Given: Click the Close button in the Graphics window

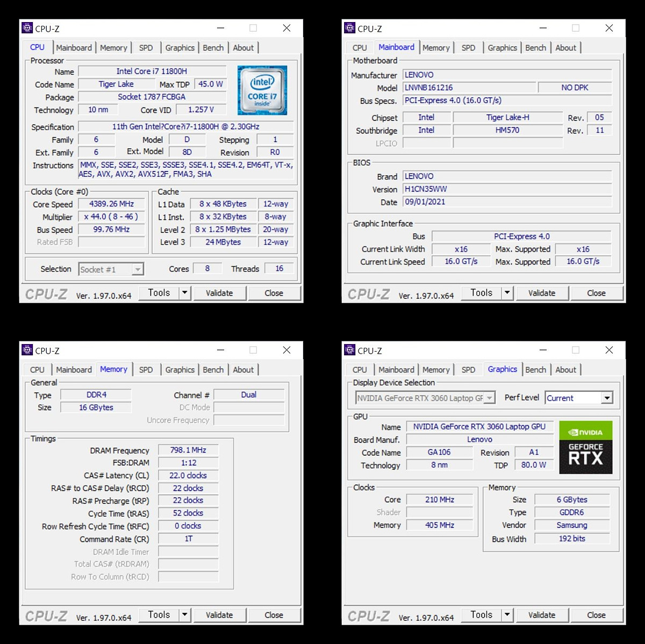Looking at the screenshot, I should pos(596,615).
